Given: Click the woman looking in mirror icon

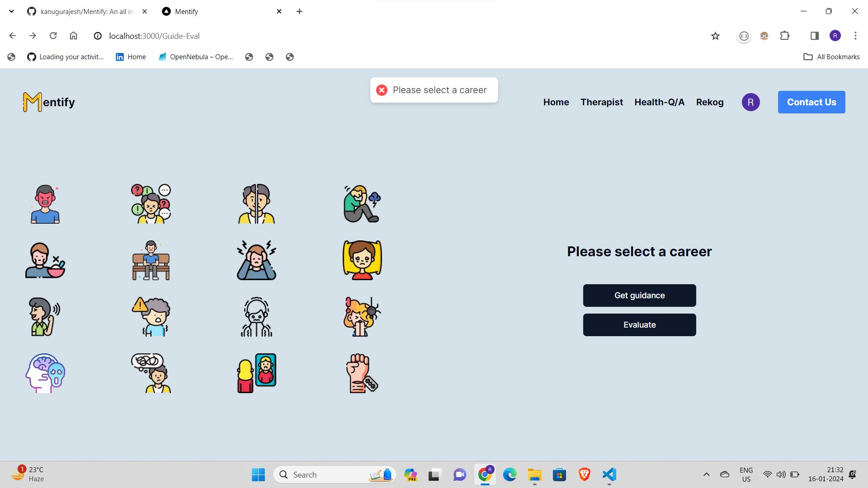Looking at the screenshot, I should [x=256, y=373].
